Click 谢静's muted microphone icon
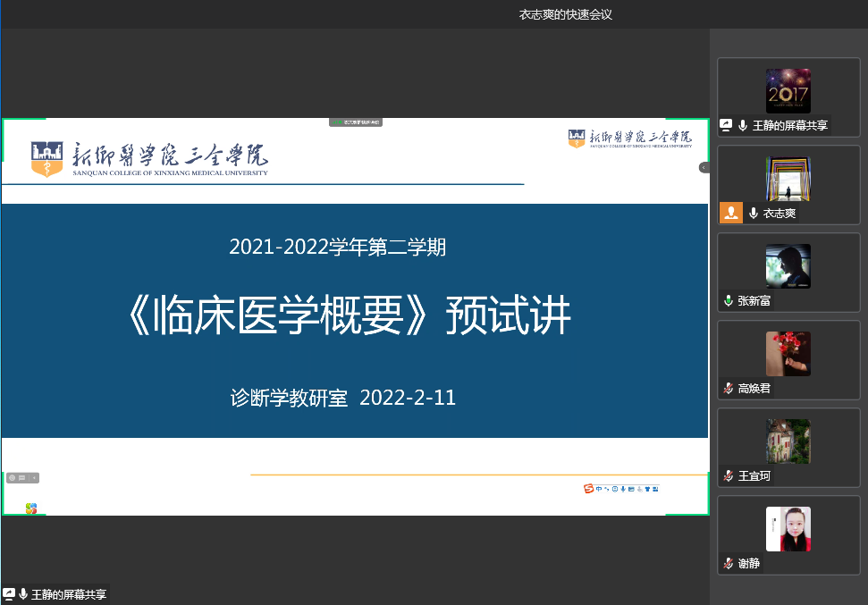 click(729, 564)
